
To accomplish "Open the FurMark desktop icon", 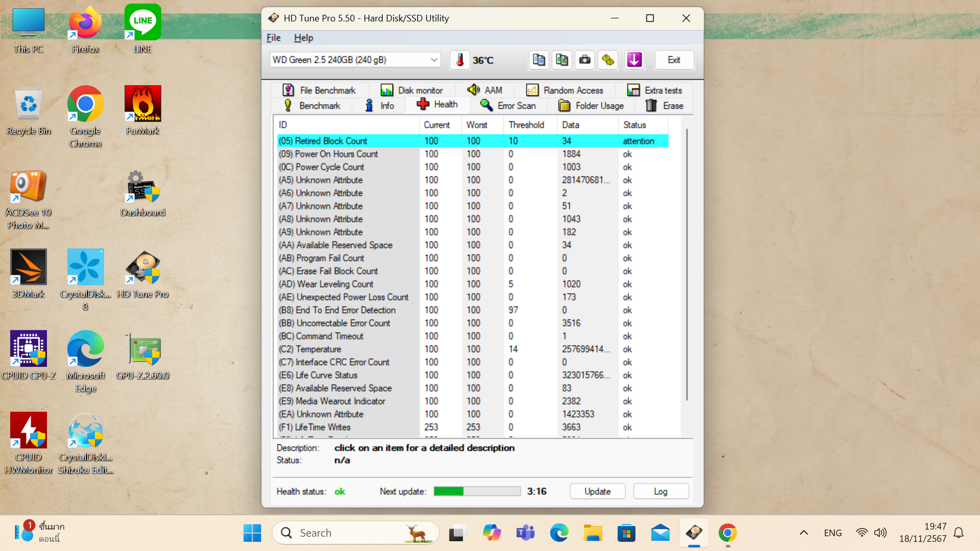I will click(x=143, y=111).
